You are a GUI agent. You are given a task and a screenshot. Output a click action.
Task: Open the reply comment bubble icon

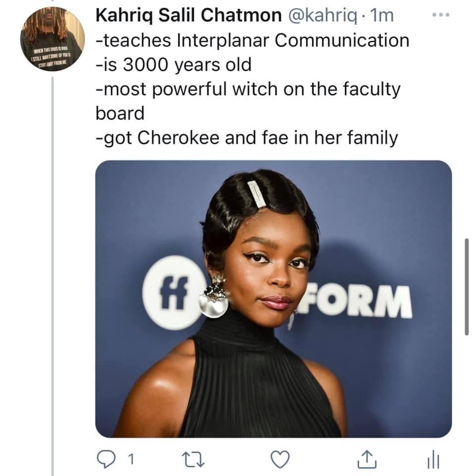[x=106, y=459]
